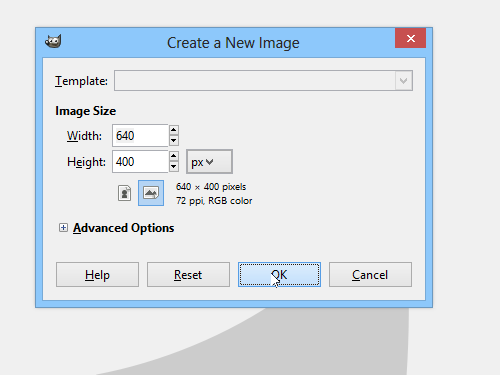Click the Height field showing 400
This screenshot has width=500, height=375.
point(140,162)
